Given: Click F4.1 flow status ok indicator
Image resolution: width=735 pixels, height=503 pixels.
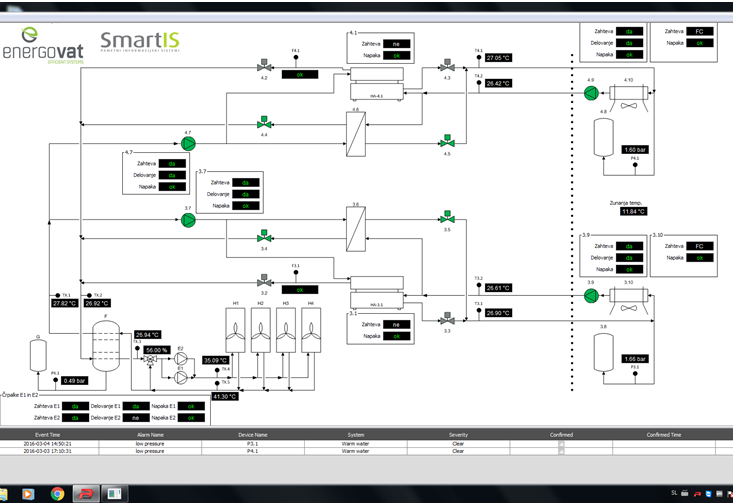Looking at the screenshot, I should [300, 74].
